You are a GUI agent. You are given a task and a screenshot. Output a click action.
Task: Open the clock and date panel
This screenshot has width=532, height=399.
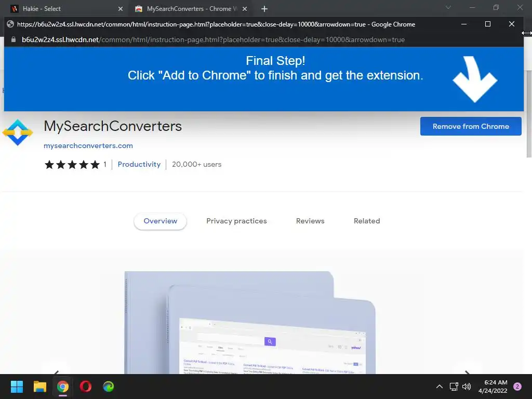click(493, 387)
